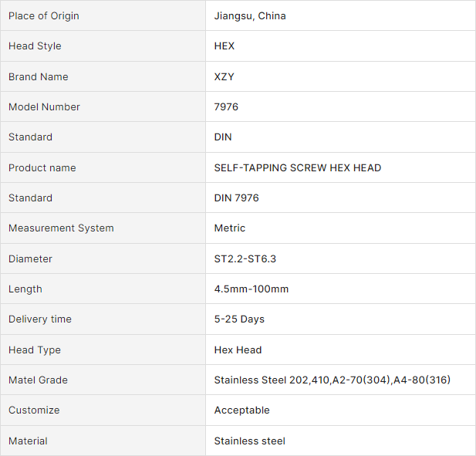Click the "ST2.2-ST6.3" diameter value
The image size is (476, 456).
coord(245,259)
